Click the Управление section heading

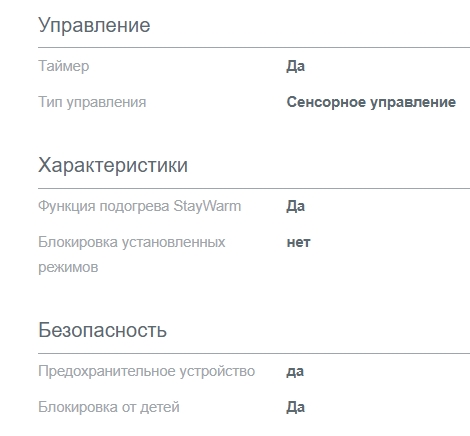coord(94,26)
